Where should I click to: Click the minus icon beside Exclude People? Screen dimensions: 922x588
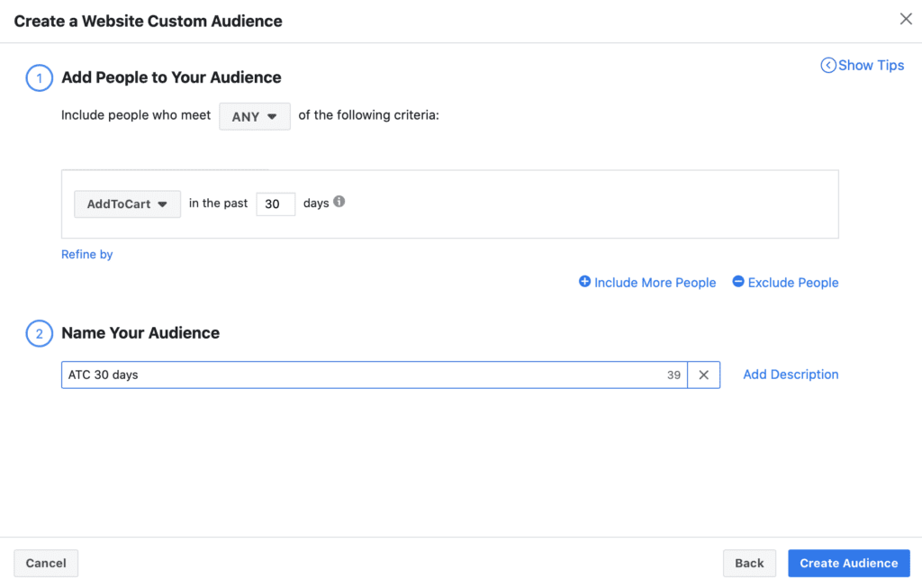(x=737, y=282)
